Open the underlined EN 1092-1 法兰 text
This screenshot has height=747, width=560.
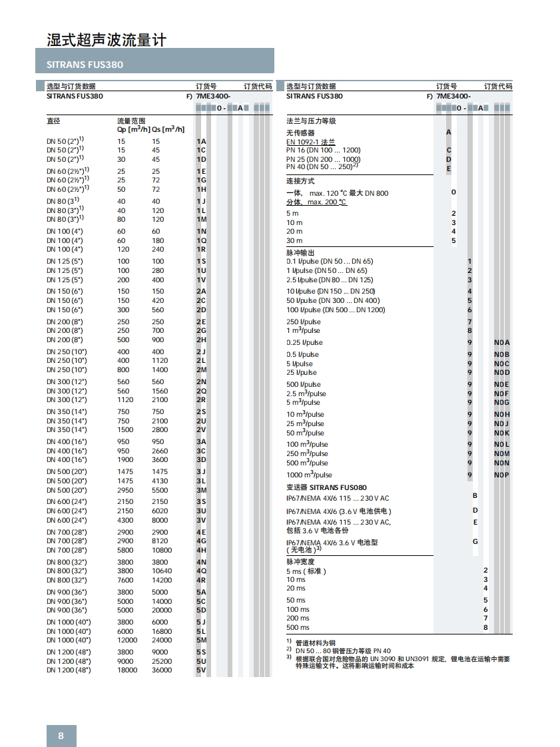pyautogui.click(x=310, y=142)
